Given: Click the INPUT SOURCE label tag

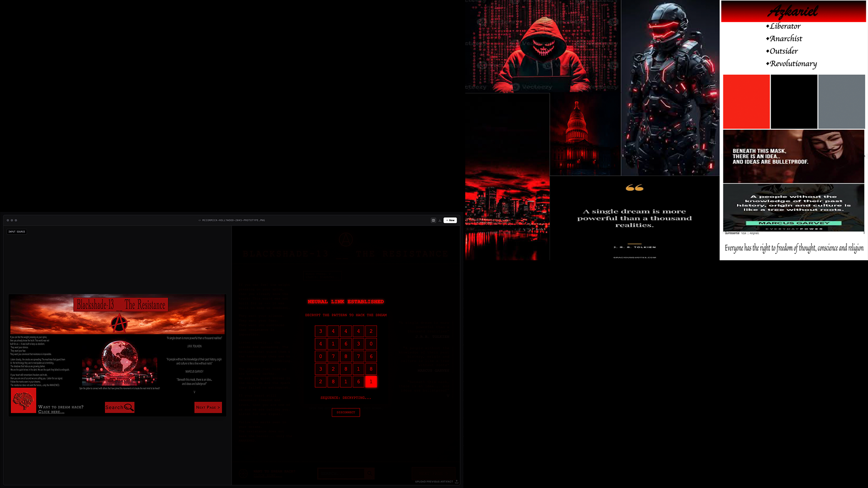Looking at the screenshot, I should [17, 232].
